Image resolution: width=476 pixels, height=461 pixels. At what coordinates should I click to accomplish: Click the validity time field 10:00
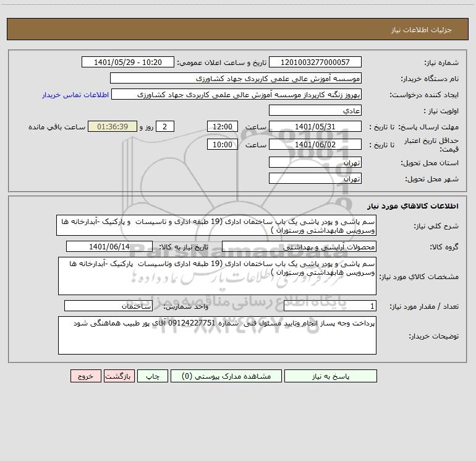coord(222,144)
